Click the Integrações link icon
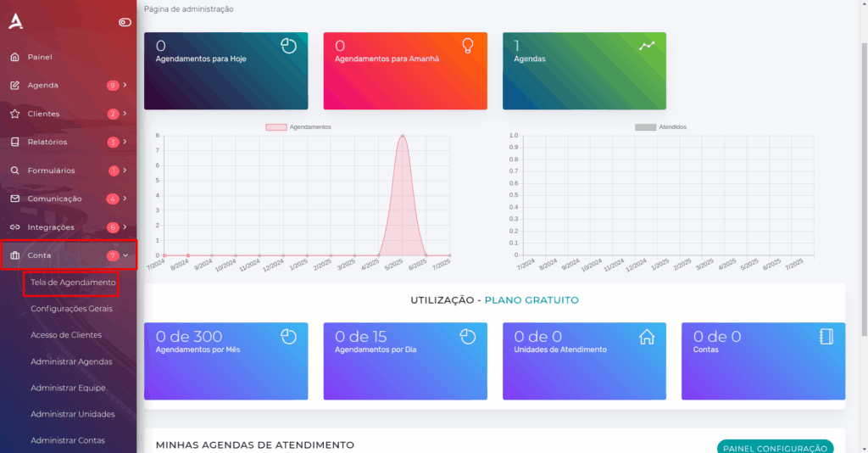 pyautogui.click(x=14, y=227)
